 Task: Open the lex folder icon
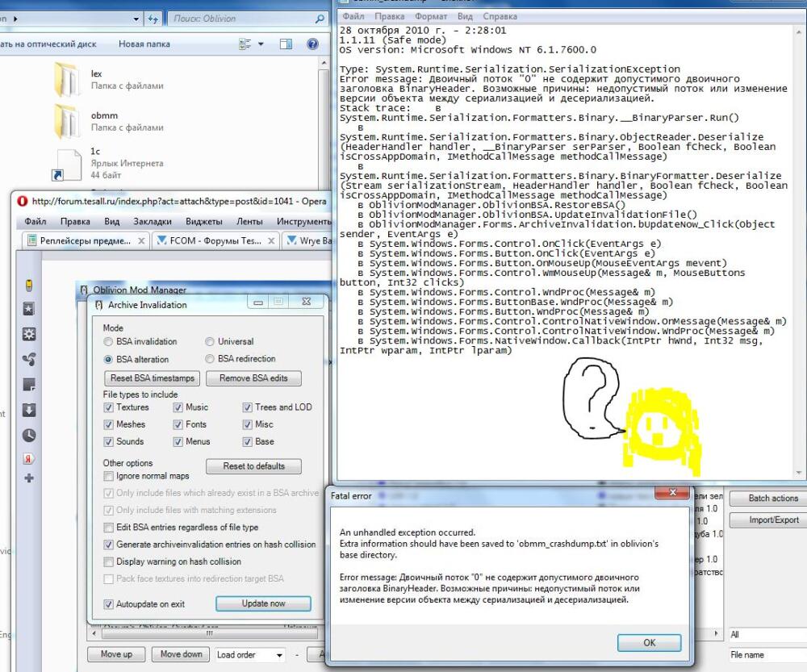pyautogui.click(x=67, y=79)
